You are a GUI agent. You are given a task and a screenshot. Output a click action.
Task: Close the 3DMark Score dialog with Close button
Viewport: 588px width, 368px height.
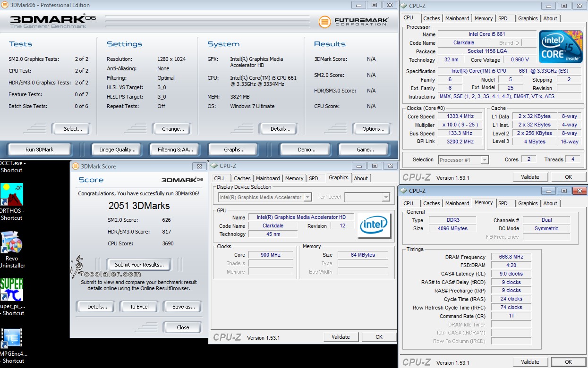tap(183, 327)
